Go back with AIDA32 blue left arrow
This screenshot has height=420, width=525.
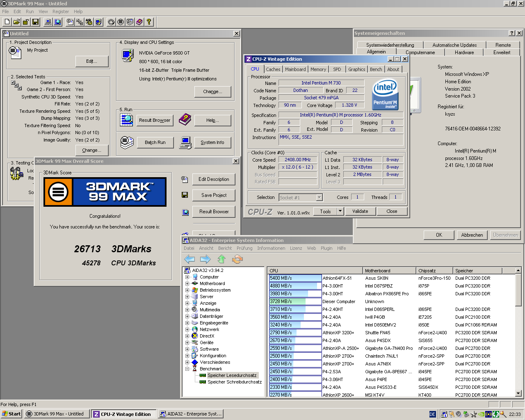point(189,259)
